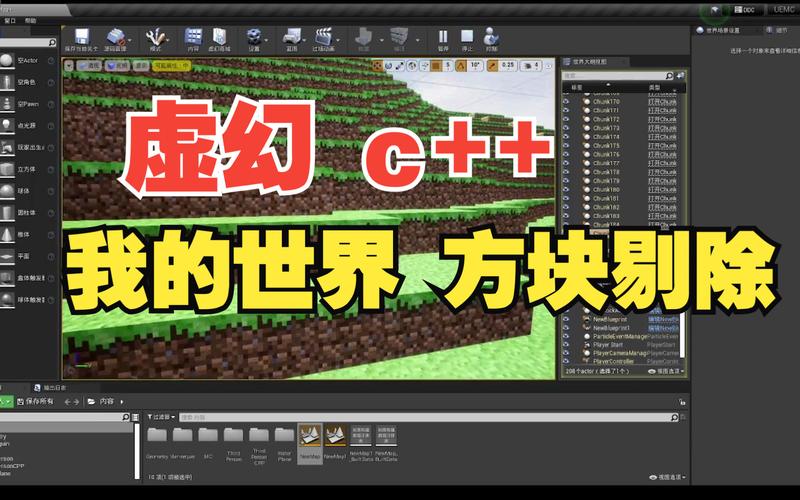The width and height of the screenshot is (800, 500).
Task: Open Chunk171 class link in outliner
Action: (662, 111)
